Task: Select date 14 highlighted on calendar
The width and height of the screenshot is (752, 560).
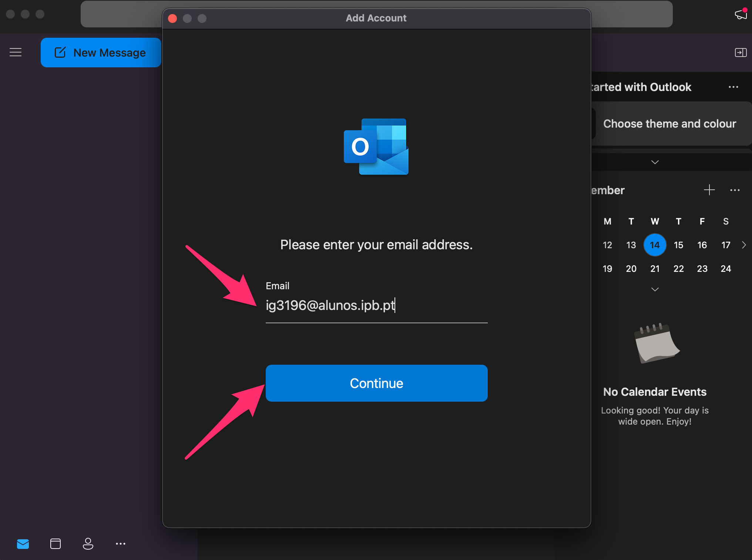Action: [654, 245]
